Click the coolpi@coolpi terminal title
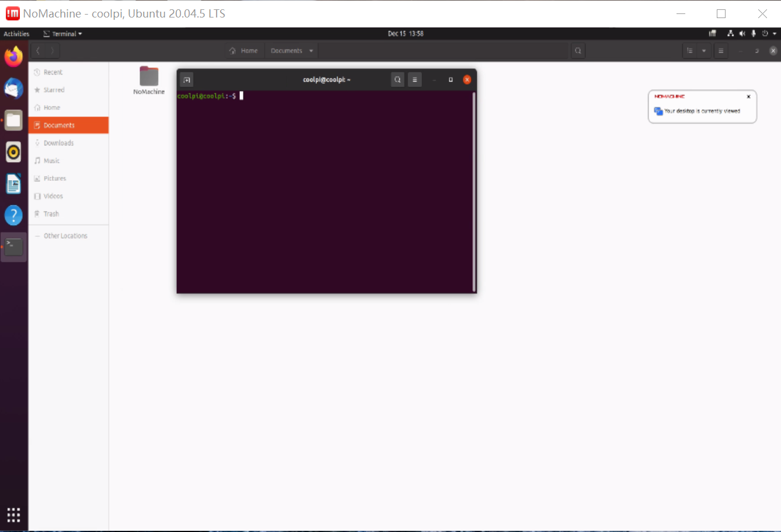The height and width of the screenshot is (532, 781). click(x=326, y=80)
